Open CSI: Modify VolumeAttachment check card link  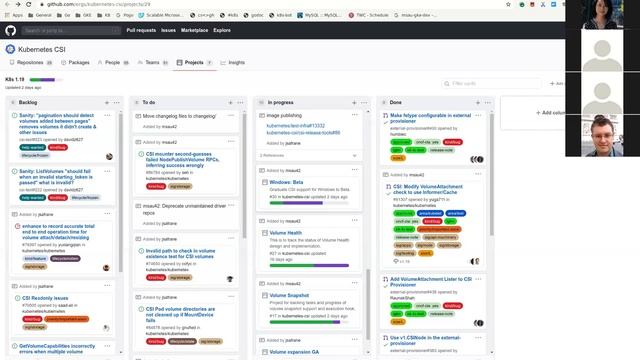(428, 189)
